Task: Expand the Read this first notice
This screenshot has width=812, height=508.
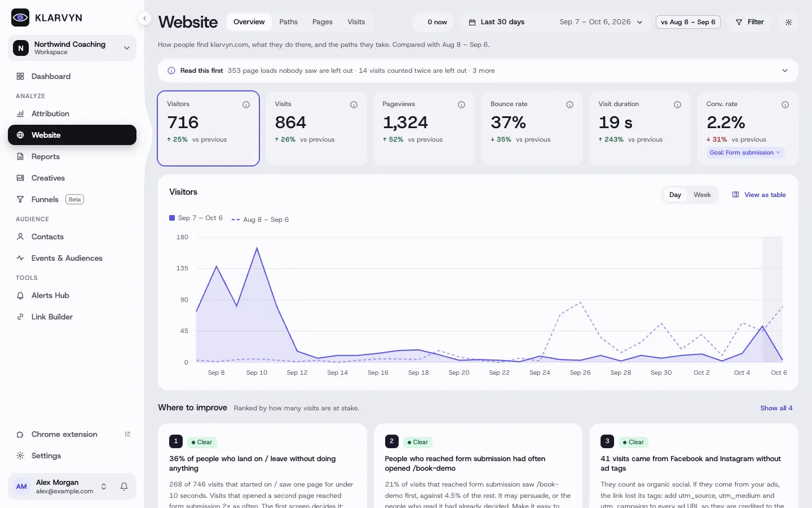Action: pyautogui.click(x=784, y=71)
